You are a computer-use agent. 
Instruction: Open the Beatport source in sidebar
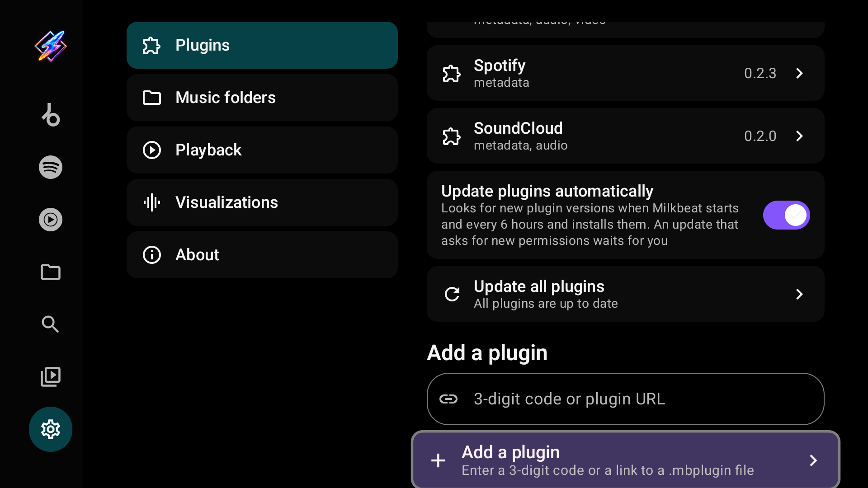tap(51, 115)
